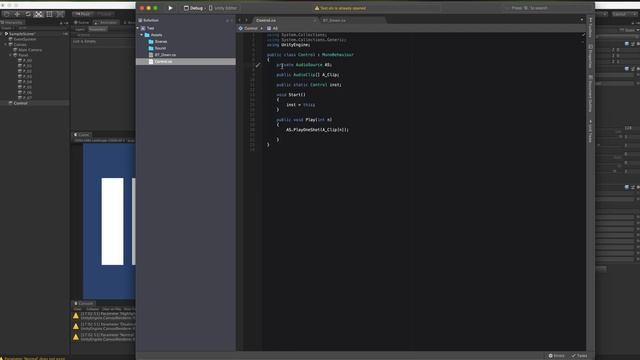Screen dimensions: 640x360
Task: Collapse the Canvas object in Hierarchy
Action: pyautogui.click(x=6, y=44)
